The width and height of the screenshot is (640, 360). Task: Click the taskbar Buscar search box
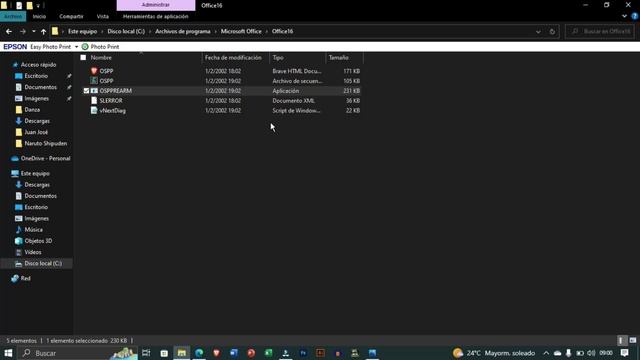pyautogui.click(x=78, y=353)
